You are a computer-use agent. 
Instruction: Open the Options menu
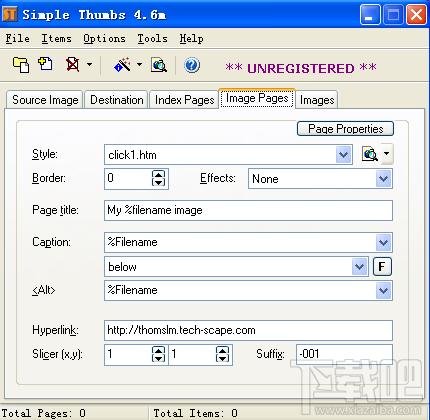click(x=104, y=39)
